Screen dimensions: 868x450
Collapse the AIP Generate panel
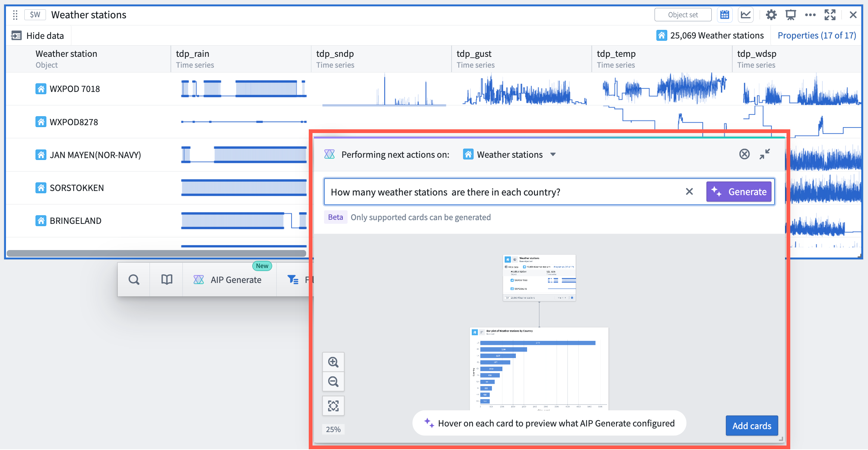pos(765,154)
